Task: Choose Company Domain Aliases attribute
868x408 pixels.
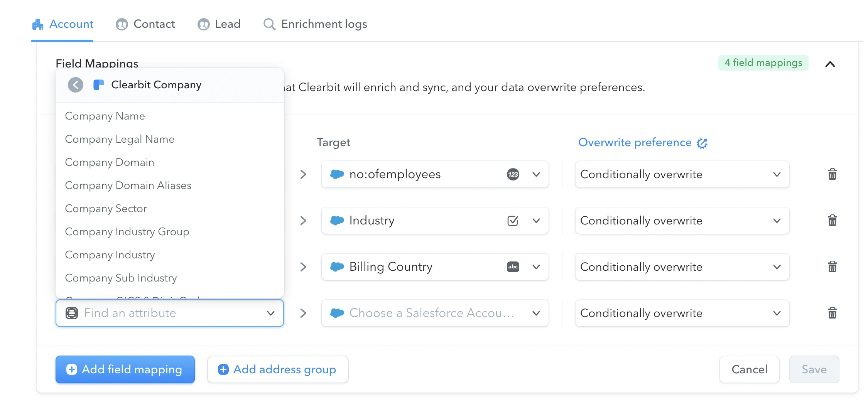Action: 170,185
